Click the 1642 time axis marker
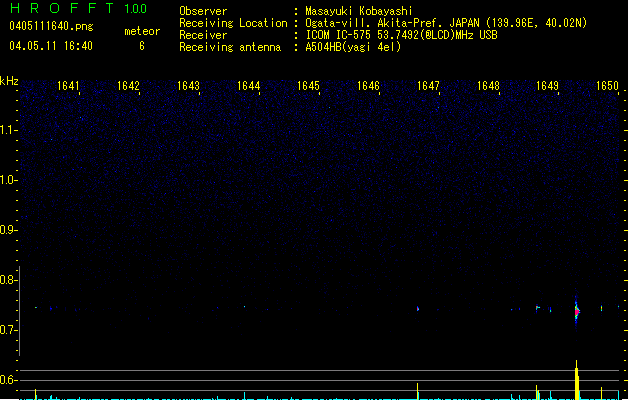629x400 pixels. click(128, 86)
